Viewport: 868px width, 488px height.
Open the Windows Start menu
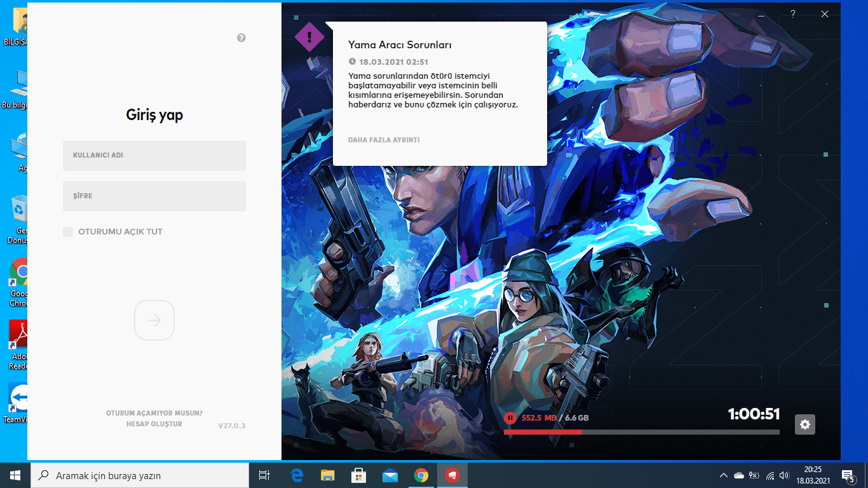coord(15,475)
